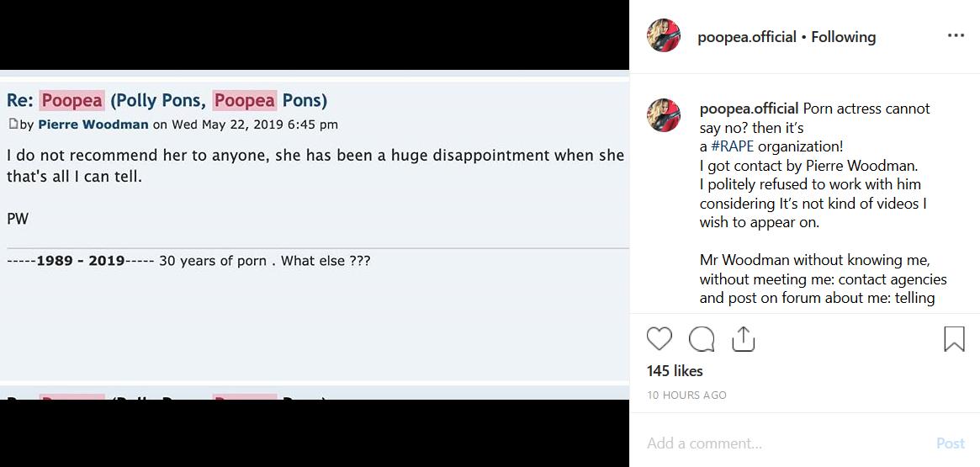Open Pierre Woodman forum author link
The height and width of the screenshot is (467, 980).
pyautogui.click(x=93, y=125)
